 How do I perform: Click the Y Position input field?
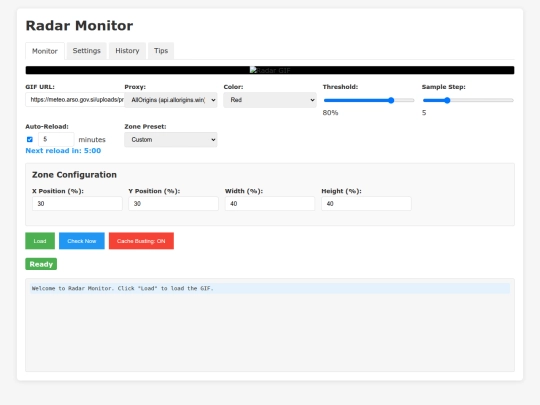174,204
